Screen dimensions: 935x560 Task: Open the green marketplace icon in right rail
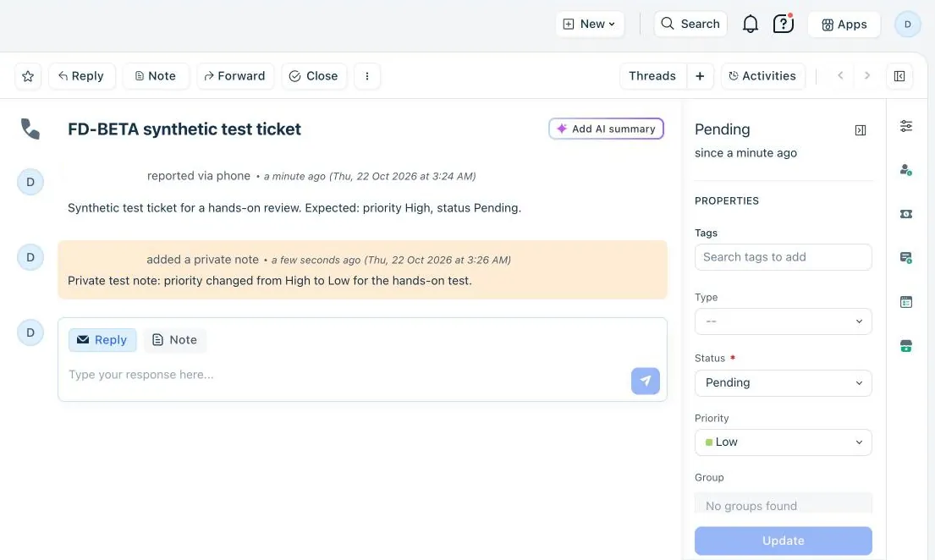coord(905,346)
